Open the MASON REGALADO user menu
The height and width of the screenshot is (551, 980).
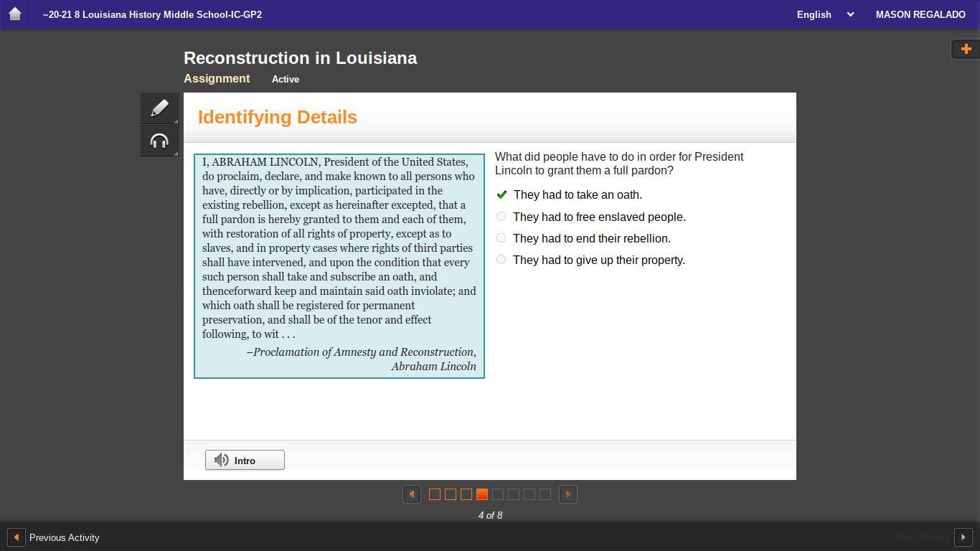coord(920,14)
